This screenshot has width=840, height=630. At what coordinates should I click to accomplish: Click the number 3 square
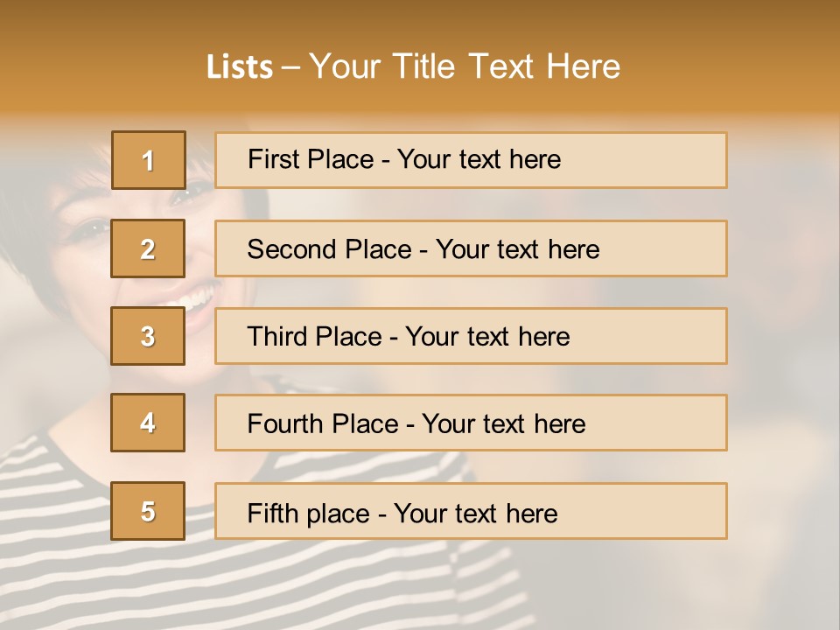coord(148,336)
